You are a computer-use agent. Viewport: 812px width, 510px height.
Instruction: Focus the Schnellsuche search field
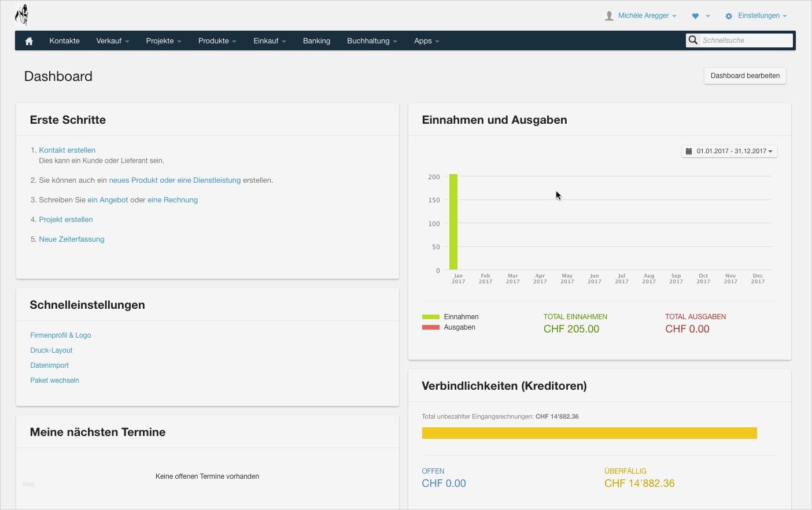[745, 40]
